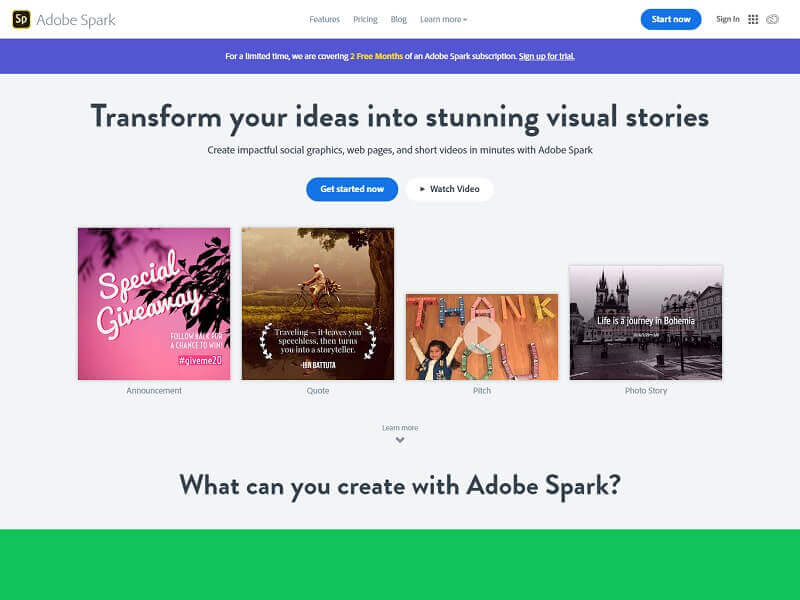The image size is (800, 600).
Task: Go to the Pricing page
Action: [365, 19]
